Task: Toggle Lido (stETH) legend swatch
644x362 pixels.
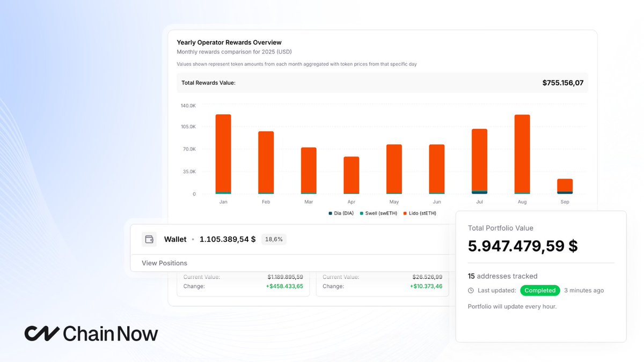Action: click(x=404, y=213)
